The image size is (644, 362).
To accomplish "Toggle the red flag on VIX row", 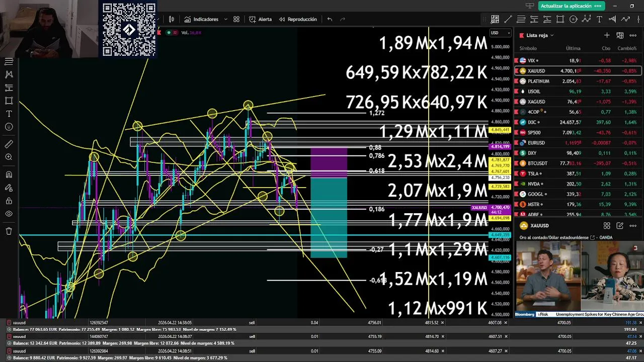I will click(517, 60).
